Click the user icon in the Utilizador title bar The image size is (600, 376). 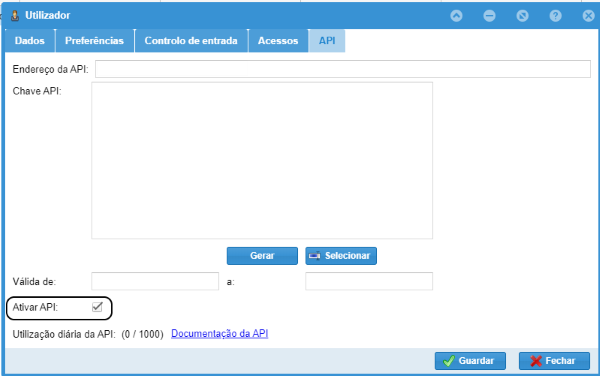pos(15,16)
